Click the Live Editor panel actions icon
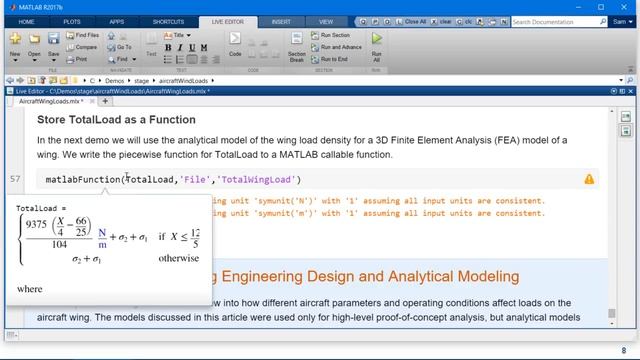Viewport: 640px width, 360px height. coord(613,91)
